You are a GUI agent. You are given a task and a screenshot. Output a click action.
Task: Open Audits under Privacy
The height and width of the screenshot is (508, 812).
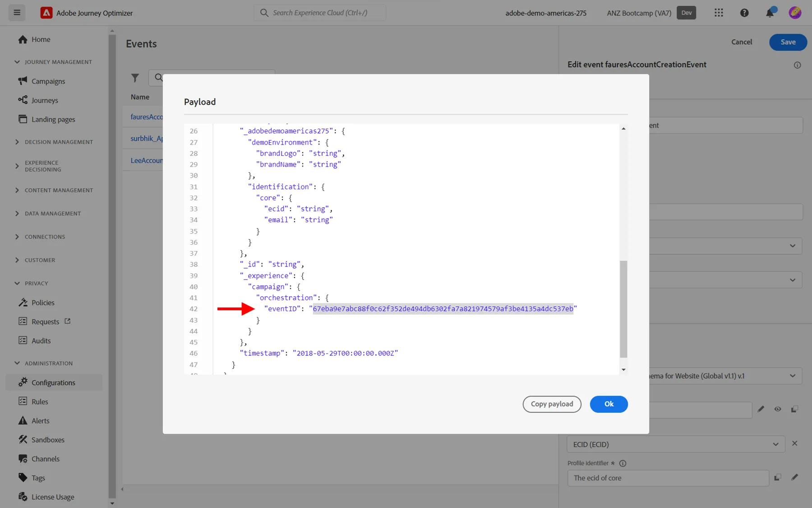41,340
